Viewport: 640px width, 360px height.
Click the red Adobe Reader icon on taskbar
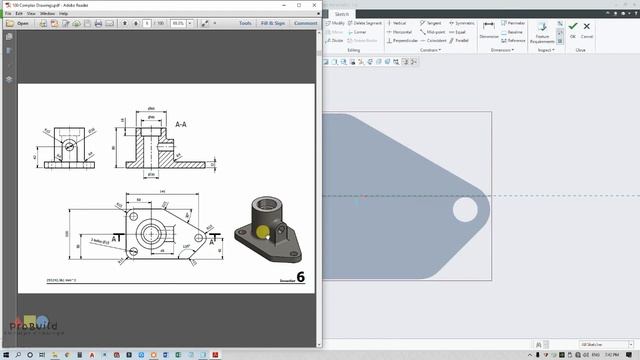[x=215, y=355]
